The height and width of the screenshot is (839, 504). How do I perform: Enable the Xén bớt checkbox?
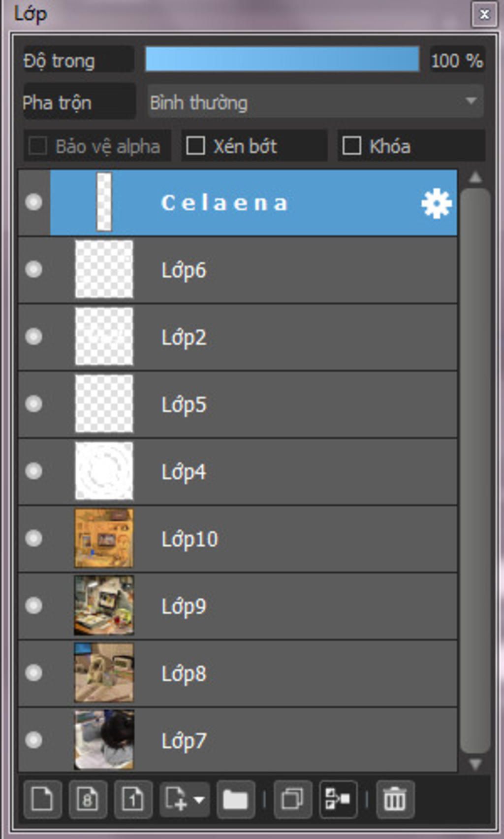point(195,146)
